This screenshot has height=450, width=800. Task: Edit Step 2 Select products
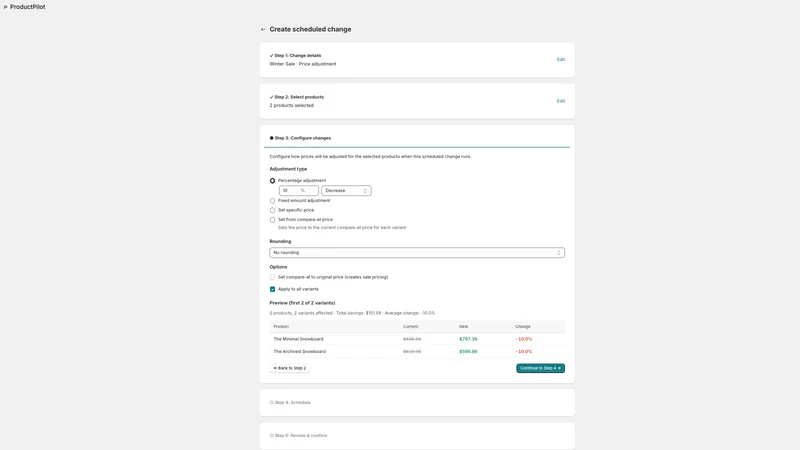560,101
